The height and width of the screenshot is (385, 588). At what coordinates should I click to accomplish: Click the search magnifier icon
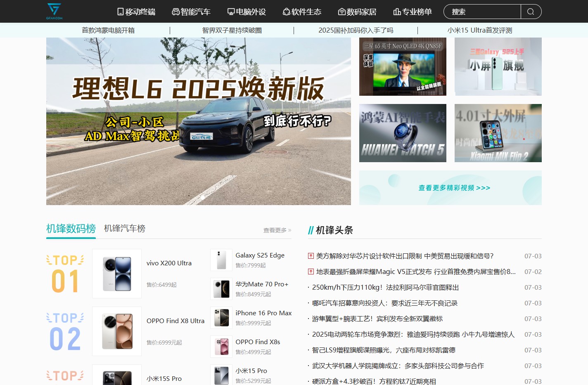(x=531, y=12)
